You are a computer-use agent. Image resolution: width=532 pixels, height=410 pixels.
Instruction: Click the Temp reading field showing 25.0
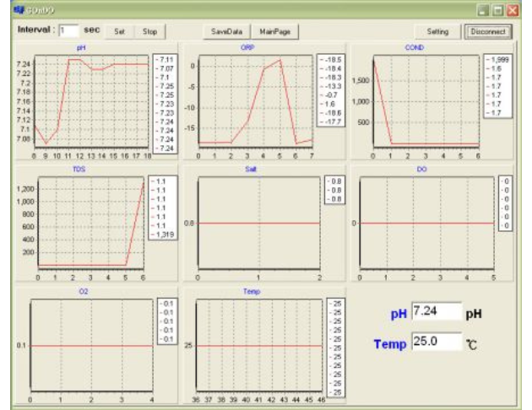[x=436, y=343]
